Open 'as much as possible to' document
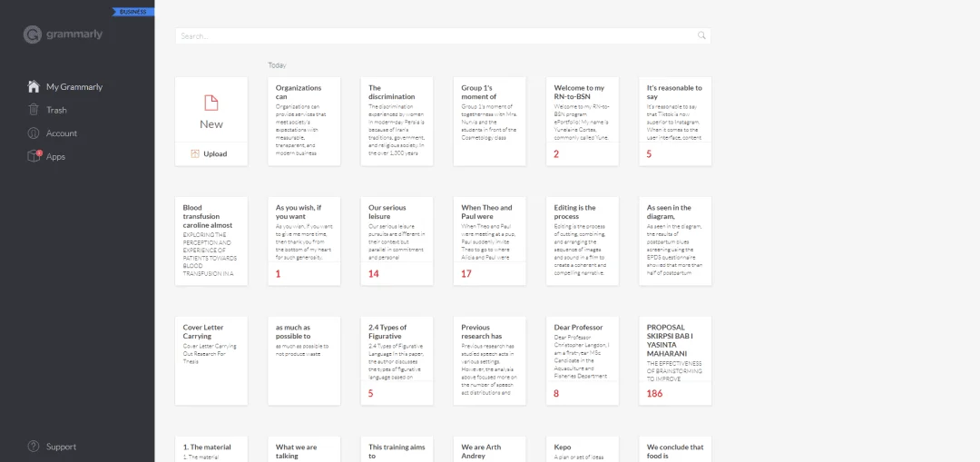980x462 pixels. [304, 360]
